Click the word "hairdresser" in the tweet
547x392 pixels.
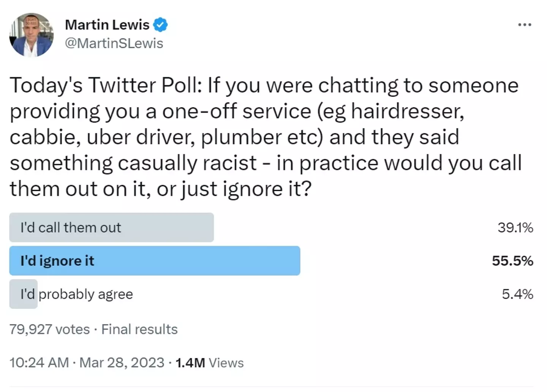tap(407, 111)
